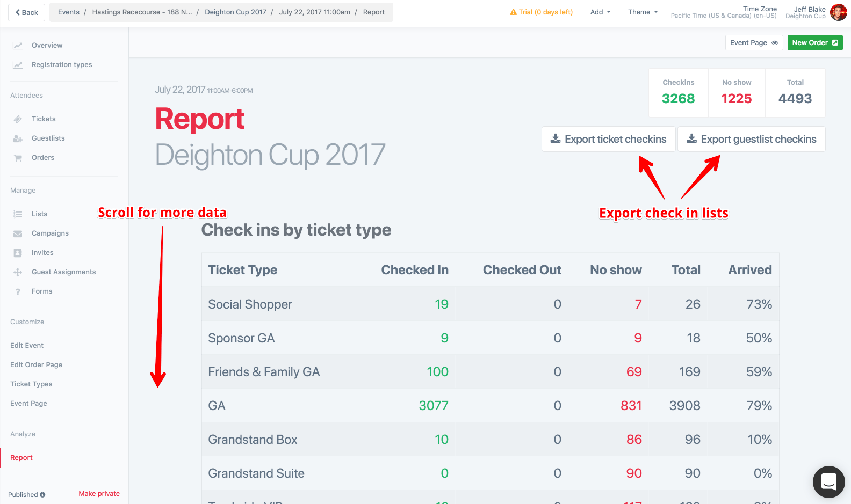The width and height of the screenshot is (851, 504).
Task: Expand the Add dropdown menu
Action: point(600,12)
